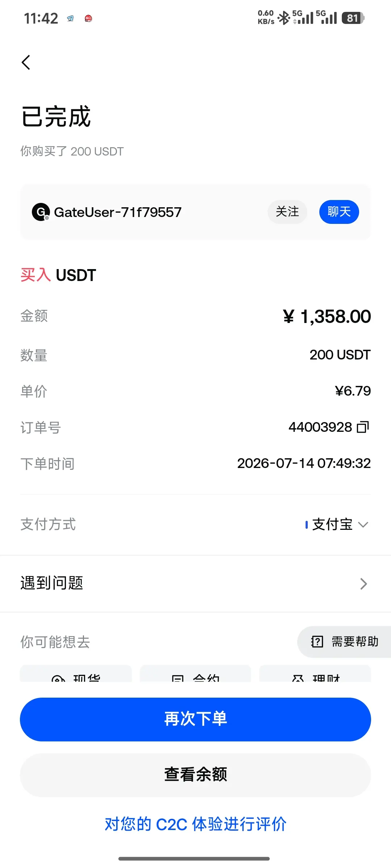Tap the 聊天 chat button
391x868 pixels.
pyautogui.click(x=339, y=212)
